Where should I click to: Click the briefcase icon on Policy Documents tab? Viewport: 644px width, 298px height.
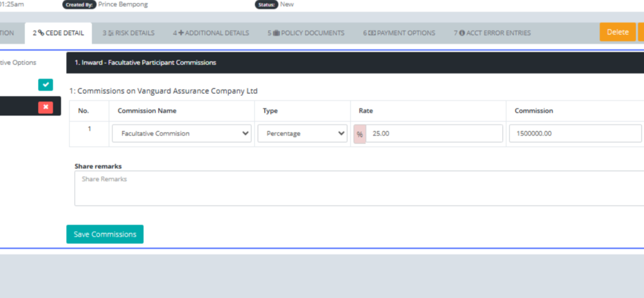pos(276,33)
